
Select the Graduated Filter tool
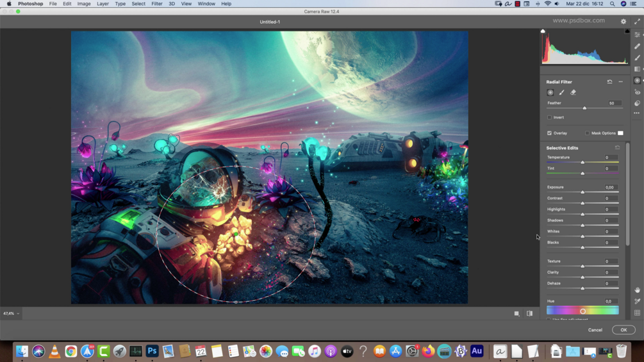(x=637, y=69)
